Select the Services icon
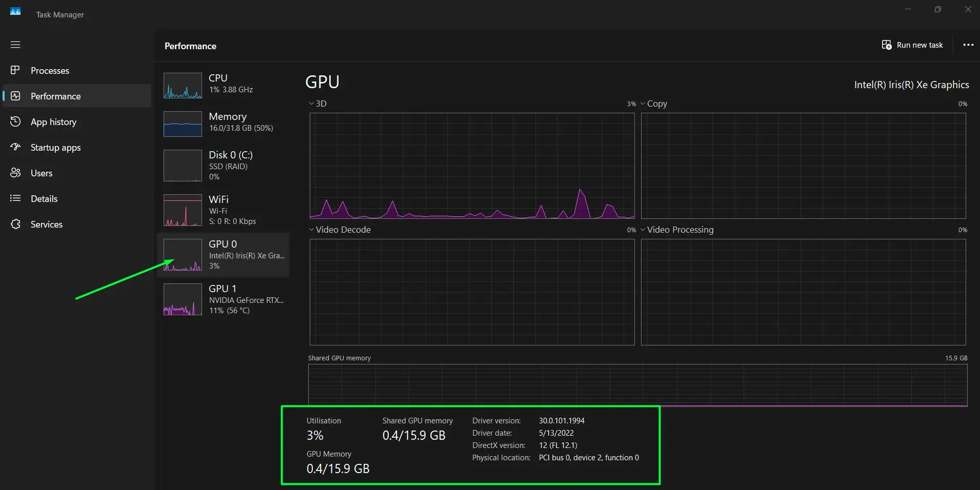 (15, 224)
